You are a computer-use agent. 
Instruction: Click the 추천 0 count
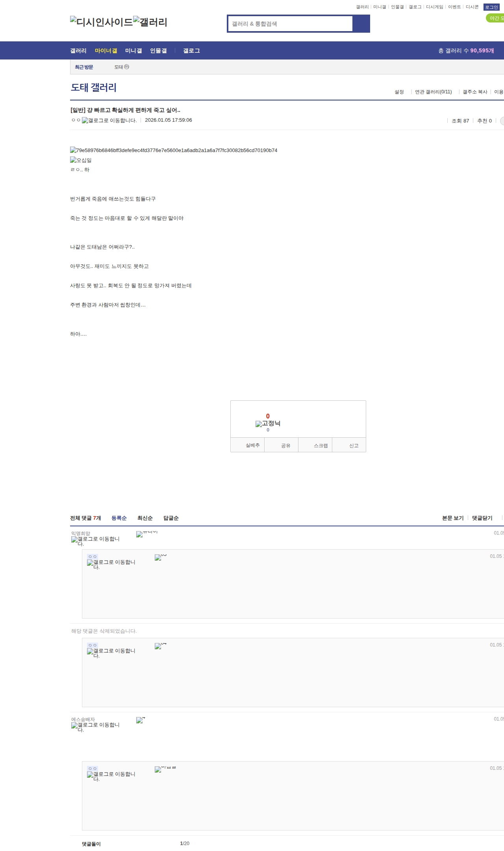coord(485,121)
